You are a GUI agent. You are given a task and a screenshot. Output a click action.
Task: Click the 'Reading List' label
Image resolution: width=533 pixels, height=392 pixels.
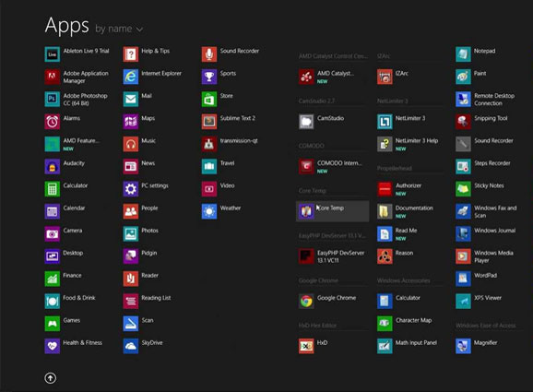156,298
